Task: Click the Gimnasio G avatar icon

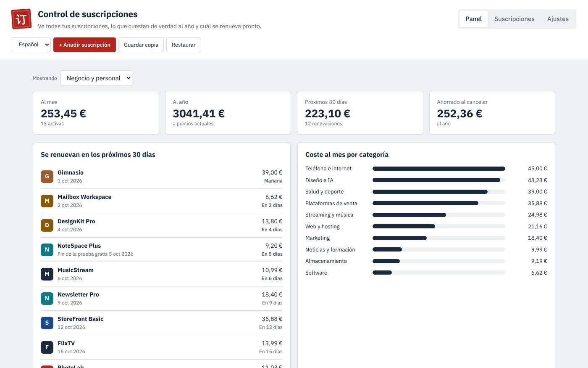Action: [47, 177]
